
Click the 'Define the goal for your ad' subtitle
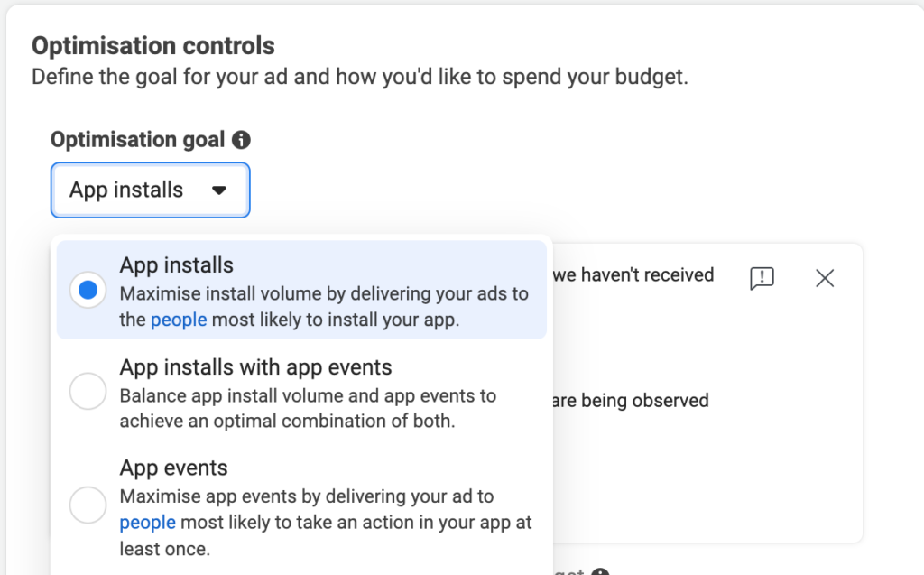359,77
